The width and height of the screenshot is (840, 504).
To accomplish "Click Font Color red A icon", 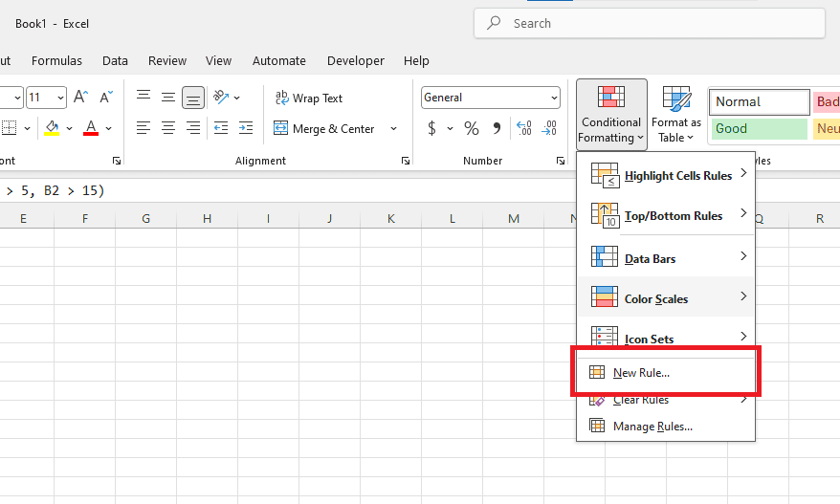I will pyautogui.click(x=91, y=128).
